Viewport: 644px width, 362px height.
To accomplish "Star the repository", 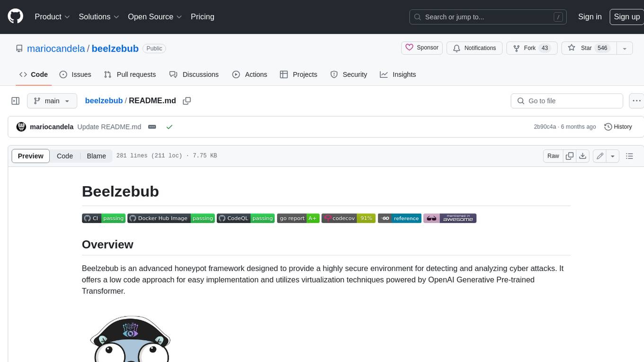I will (x=589, y=48).
